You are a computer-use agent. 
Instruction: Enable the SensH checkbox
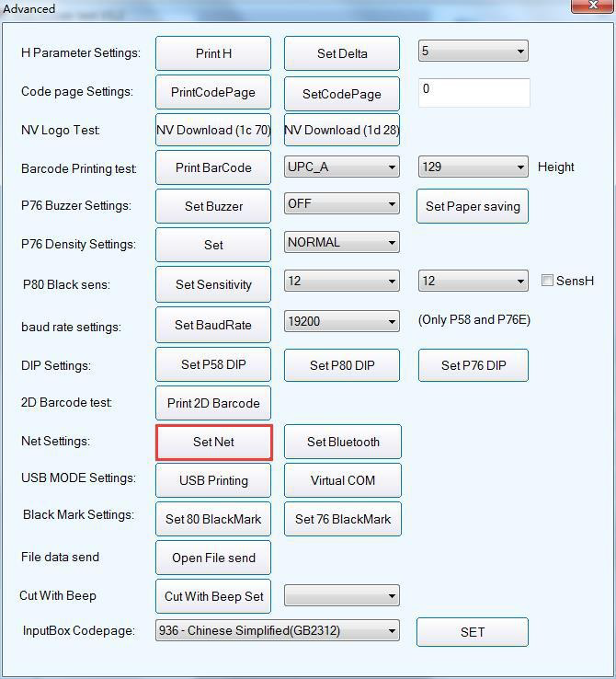click(x=547, y=281)
